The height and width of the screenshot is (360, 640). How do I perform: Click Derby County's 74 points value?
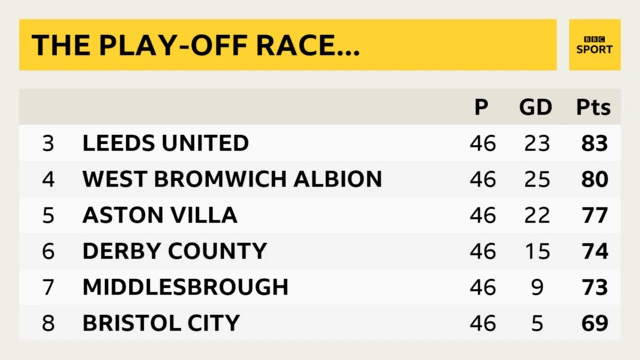pos(595,251)
